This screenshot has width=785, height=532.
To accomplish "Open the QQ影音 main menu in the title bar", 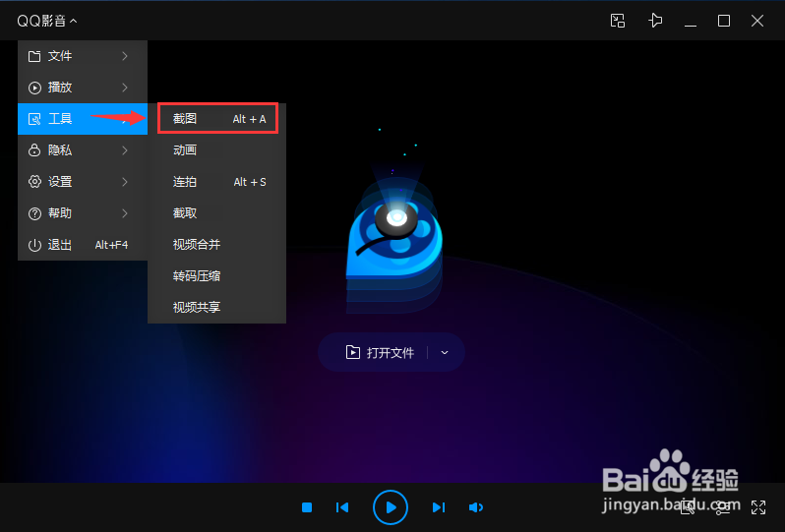I will [x=46, y=21].
